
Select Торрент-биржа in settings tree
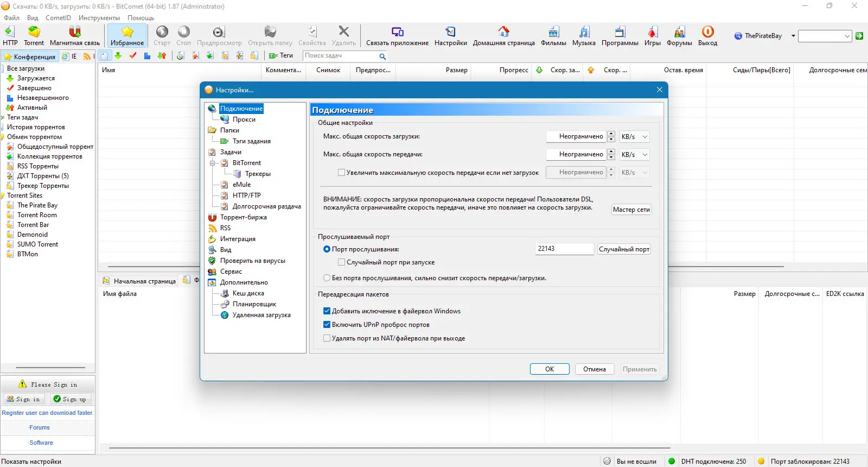[243, 217]
